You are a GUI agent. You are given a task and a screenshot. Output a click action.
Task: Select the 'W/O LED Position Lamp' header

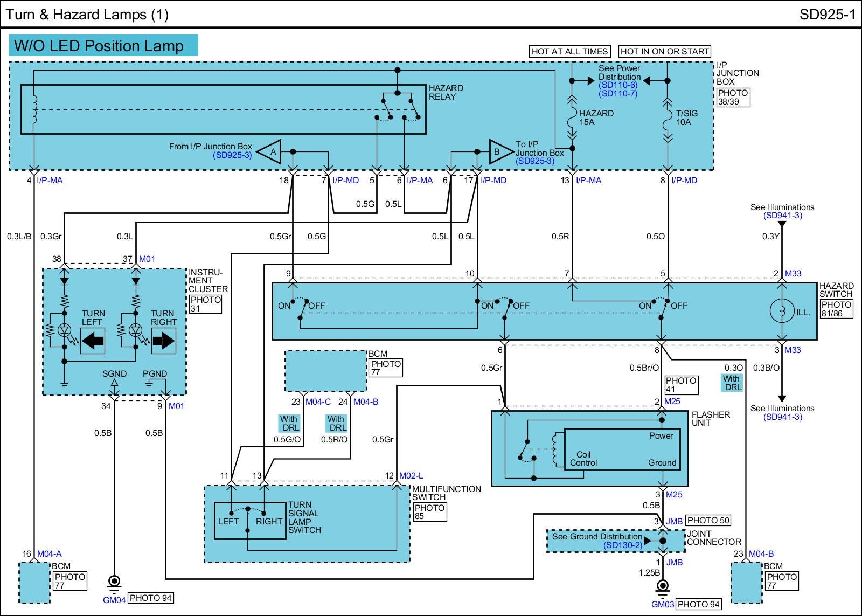[x=103, y=46]
